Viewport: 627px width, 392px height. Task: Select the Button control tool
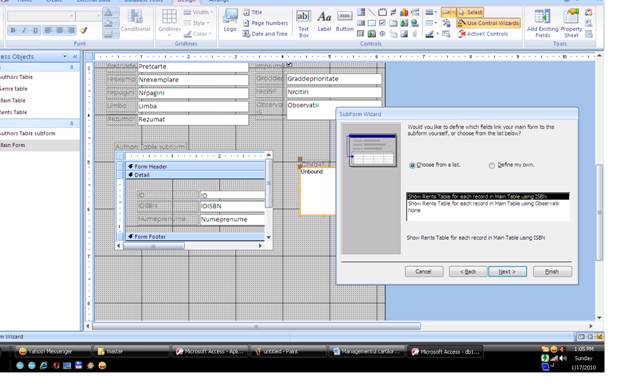click(344, 22)
